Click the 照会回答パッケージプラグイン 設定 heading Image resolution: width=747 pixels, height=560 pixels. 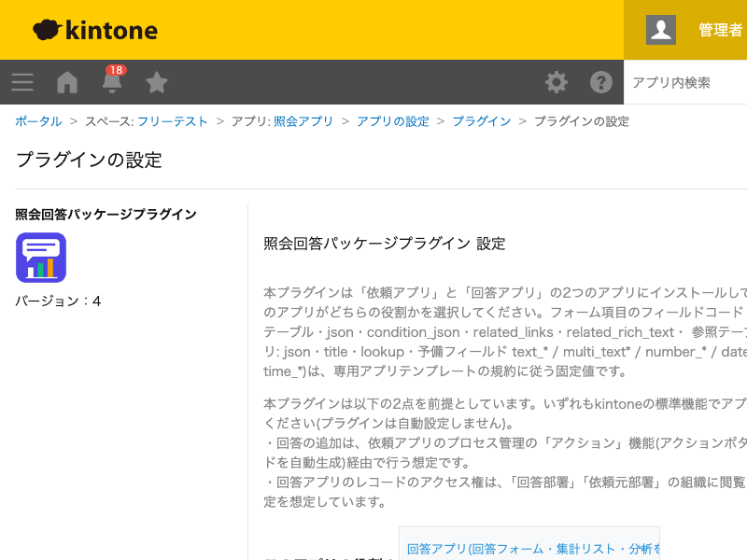pyautogui.click(x=385, y=244)
